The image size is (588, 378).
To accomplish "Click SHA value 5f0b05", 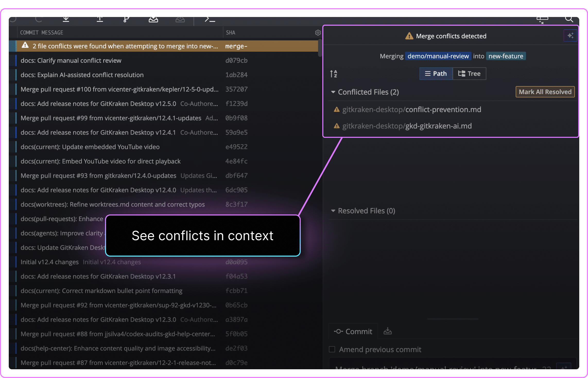I will (236, 334).
